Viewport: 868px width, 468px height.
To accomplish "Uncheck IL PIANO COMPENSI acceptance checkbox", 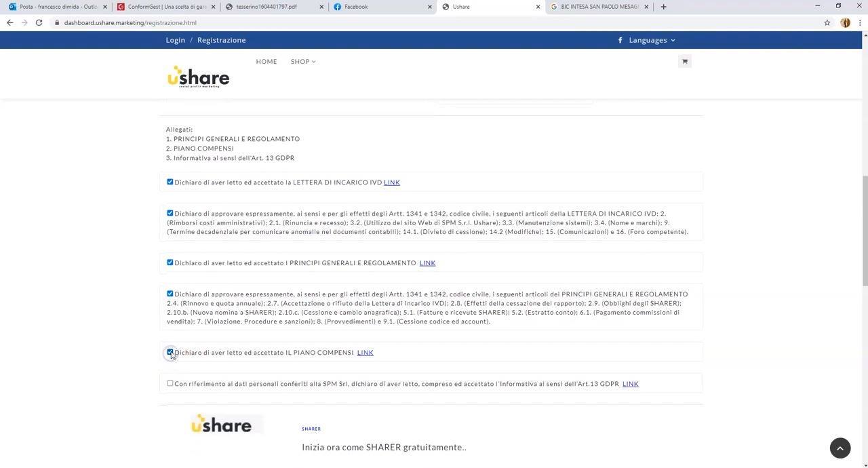I will click(170, 352).
